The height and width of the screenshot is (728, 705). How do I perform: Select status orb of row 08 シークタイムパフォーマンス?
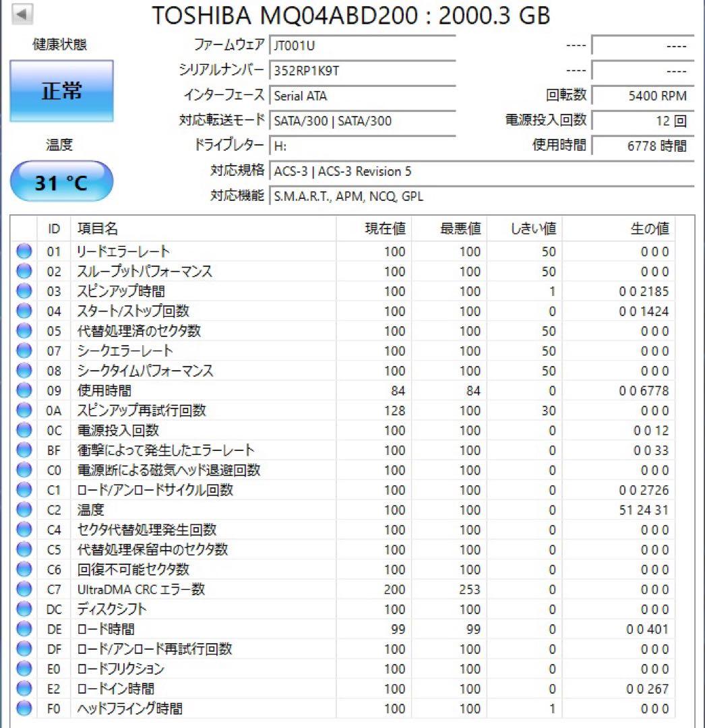coord(24,371)
